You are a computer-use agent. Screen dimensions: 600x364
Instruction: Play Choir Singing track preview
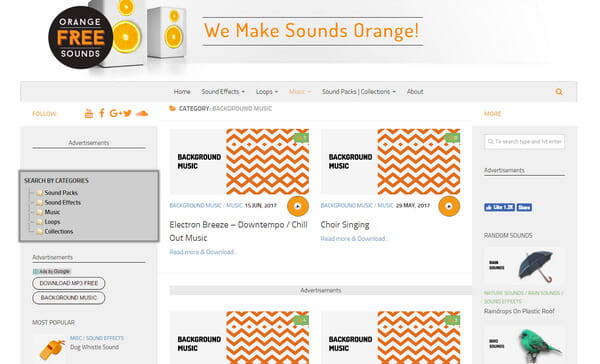[449, 206]
